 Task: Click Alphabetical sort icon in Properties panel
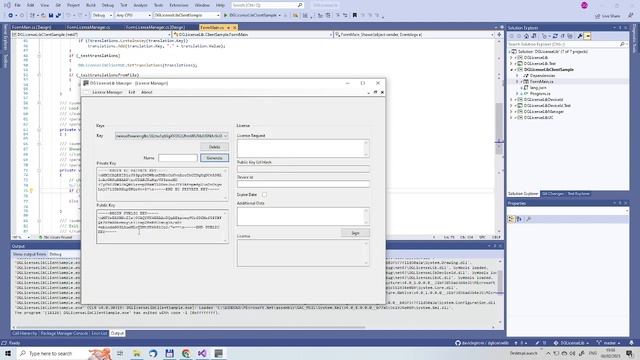519,219
